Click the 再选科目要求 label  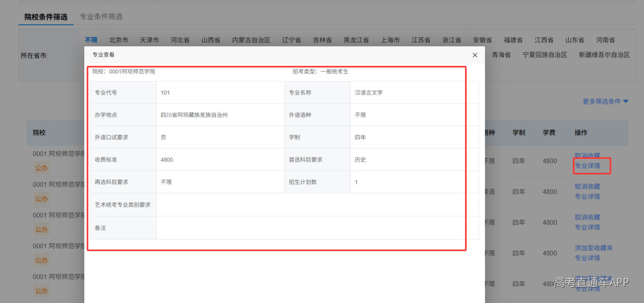(x=111, y=182)
